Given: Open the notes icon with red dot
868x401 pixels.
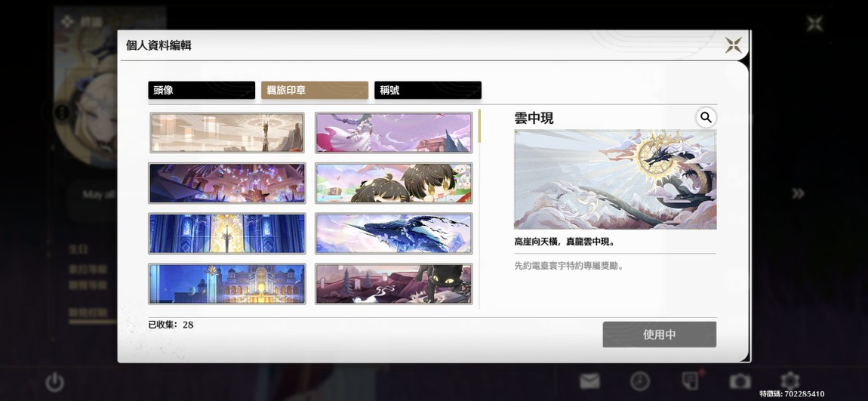Looking at the screenshot, I should click(x=691, y=381).
